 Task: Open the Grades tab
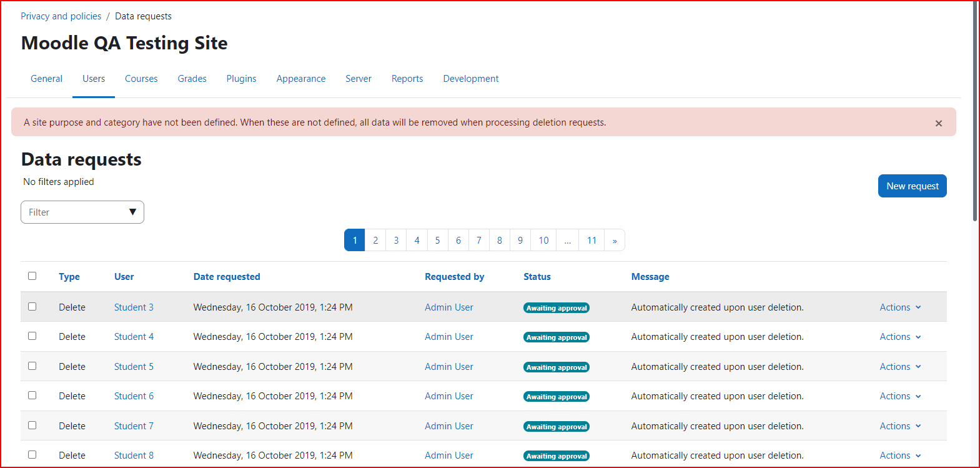coord(192,79)
